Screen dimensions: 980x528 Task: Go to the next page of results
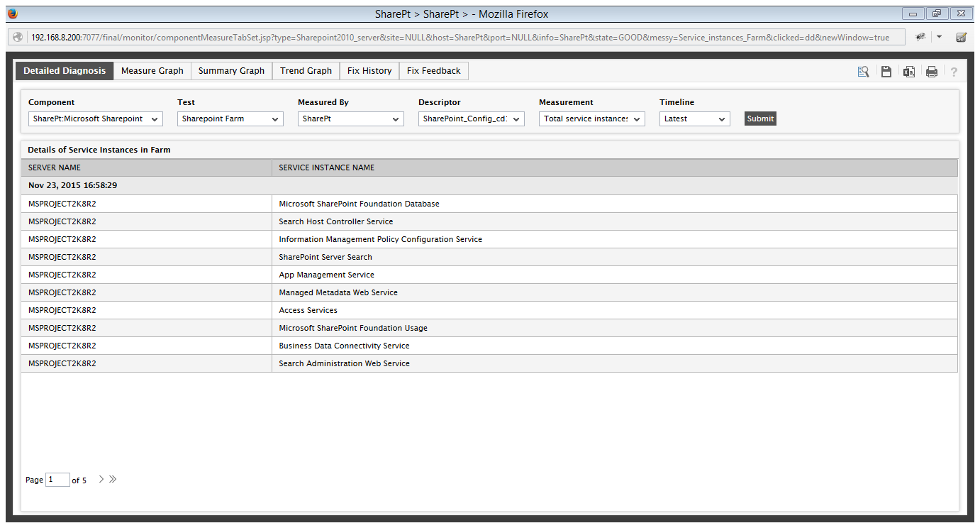click(x=101, y=479)
